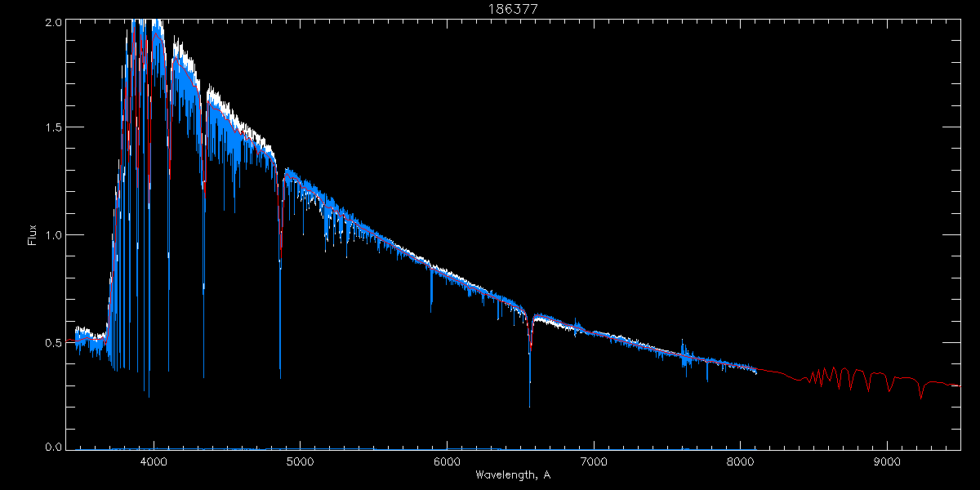Viewport: 980px width, 490px height.
Task: Click the 4000 tick label on x-axis
Action: pos(154,460)
